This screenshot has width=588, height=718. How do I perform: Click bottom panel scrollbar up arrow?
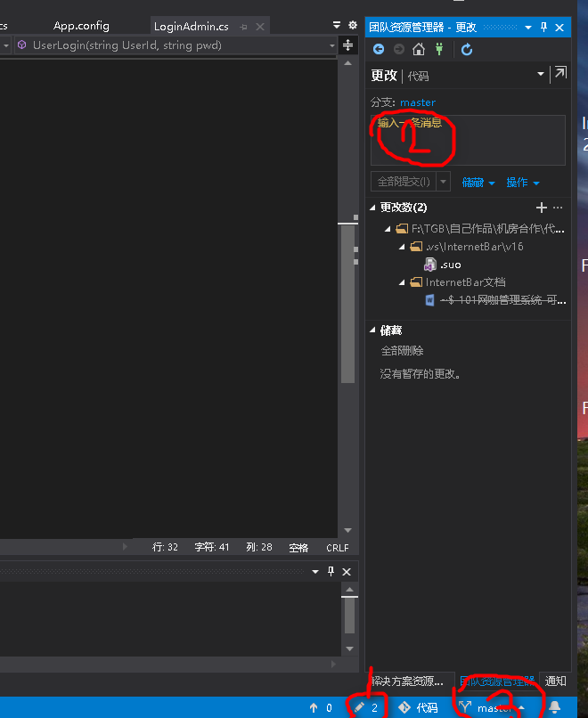coord(349,590)
